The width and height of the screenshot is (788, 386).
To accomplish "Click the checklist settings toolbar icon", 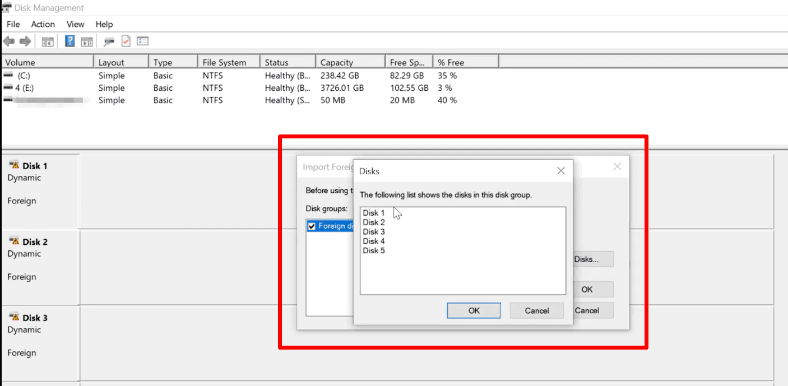I will (x=143, y=41).
